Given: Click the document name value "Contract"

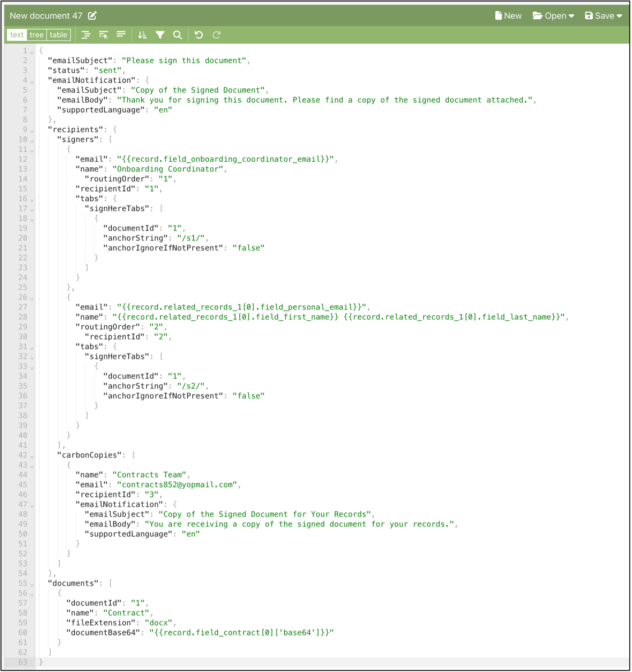Looking at the screenshot, I should click(x=126, y=613).
